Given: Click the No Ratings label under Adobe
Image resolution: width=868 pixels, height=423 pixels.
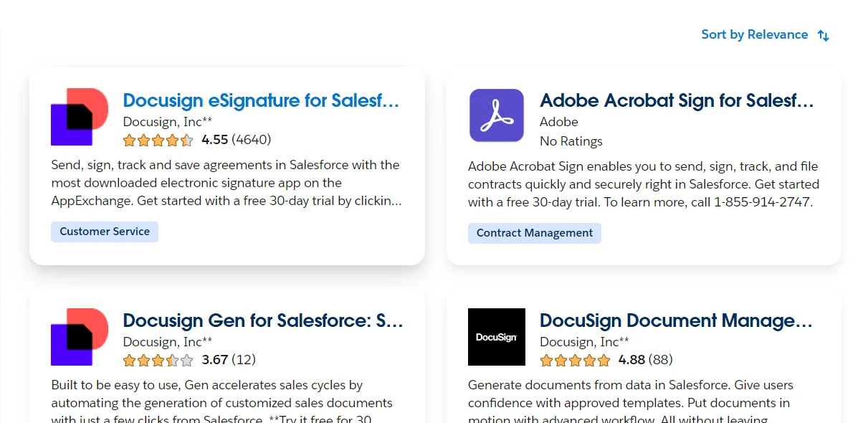Looking at the screenshot, I should [x=571, y=141].
